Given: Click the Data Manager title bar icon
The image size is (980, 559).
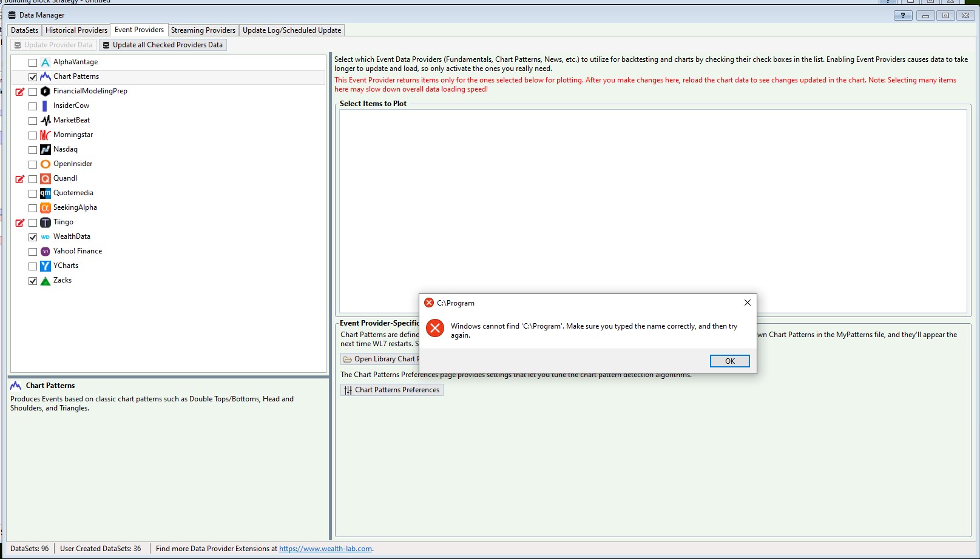Looking at the screenshot, I should pos(12,15).
